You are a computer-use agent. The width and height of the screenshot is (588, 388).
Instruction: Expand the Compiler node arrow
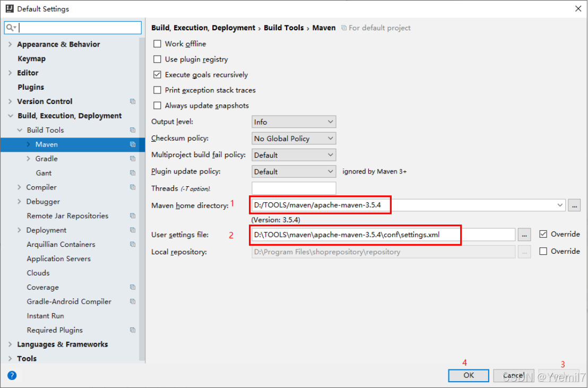[x=19, y=187]
